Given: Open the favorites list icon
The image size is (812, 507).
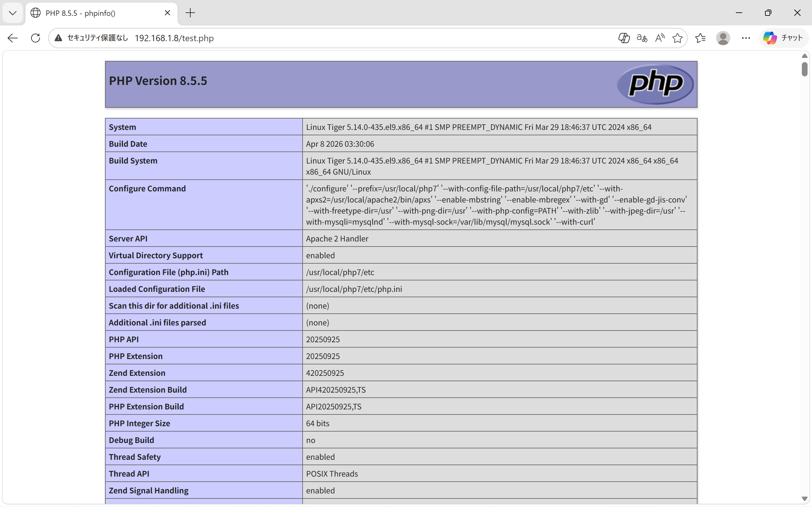Looking at the screenshot, I should [700, 38].
